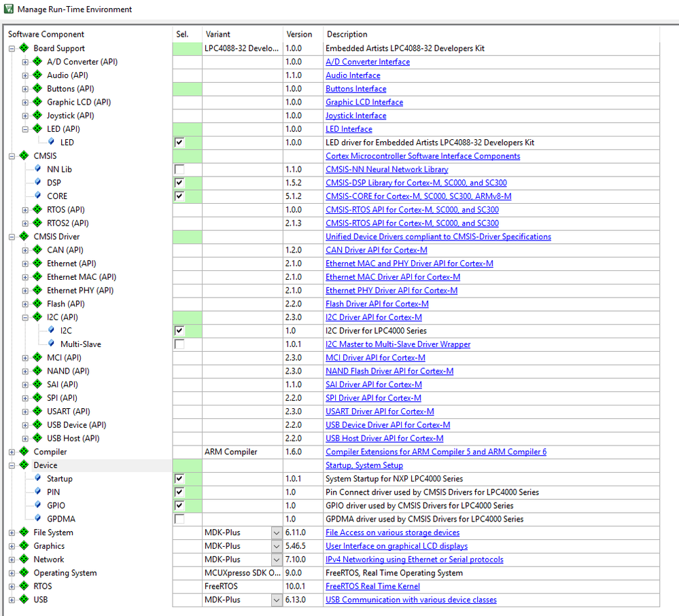Uncheck the LED driver checkbox
The width and height of the screenshot is (679, 616).
(x=179, y=143)
